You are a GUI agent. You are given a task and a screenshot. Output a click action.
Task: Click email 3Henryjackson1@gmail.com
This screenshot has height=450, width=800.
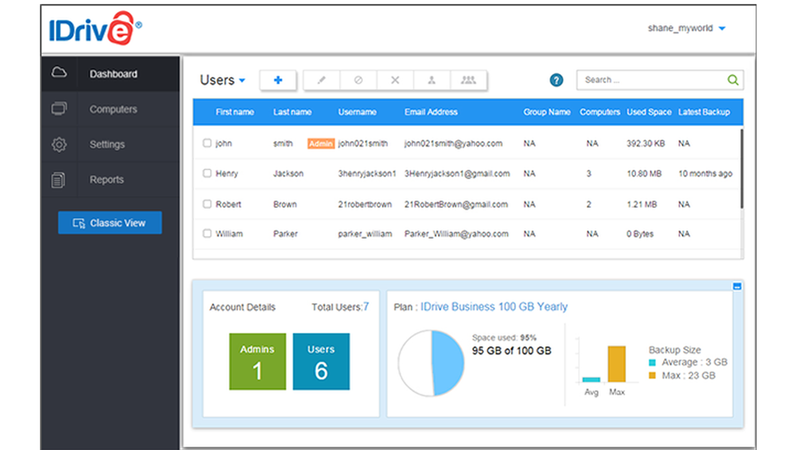coord(457,173)
